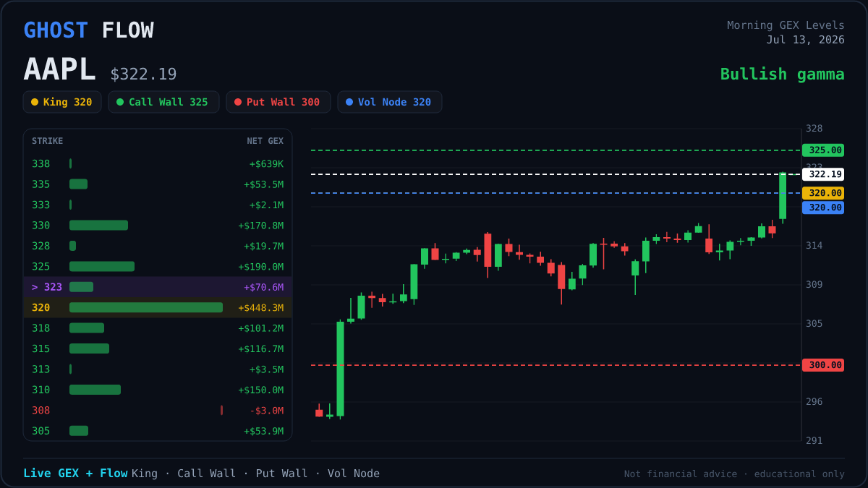Click the green 325.00 price tag

click(x=823, y=150)
